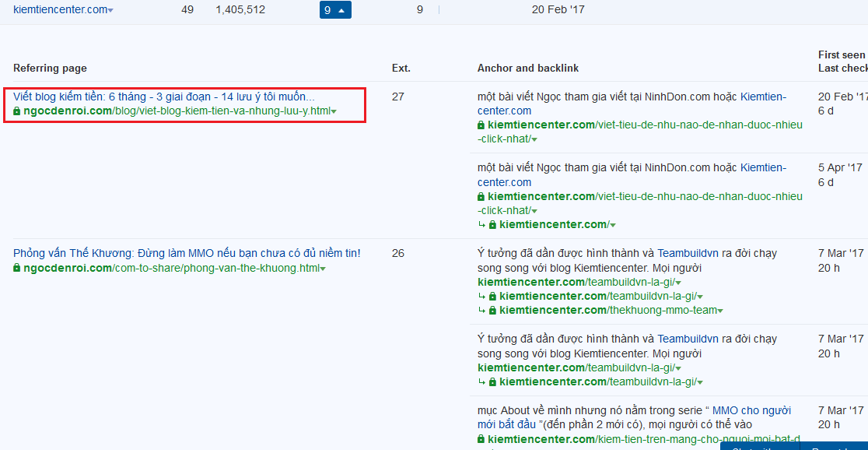
Task: Open the top kiemtiencenter.com domain link
Action: (61, 9)
